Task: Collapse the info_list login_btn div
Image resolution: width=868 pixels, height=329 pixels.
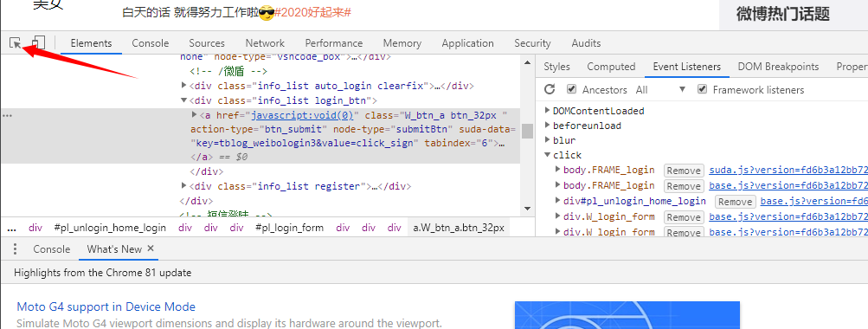Action: coord(184,100)
